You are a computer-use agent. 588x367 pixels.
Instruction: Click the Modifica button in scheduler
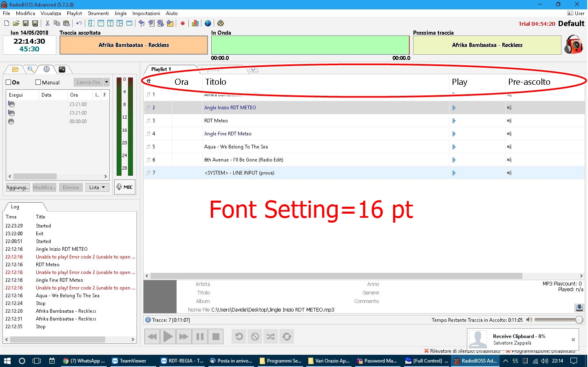44,188
